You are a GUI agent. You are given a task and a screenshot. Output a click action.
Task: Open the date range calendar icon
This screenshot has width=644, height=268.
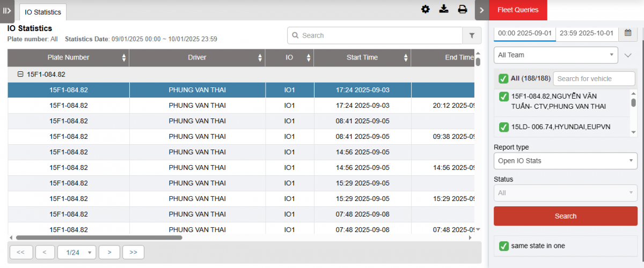point(628,33)
